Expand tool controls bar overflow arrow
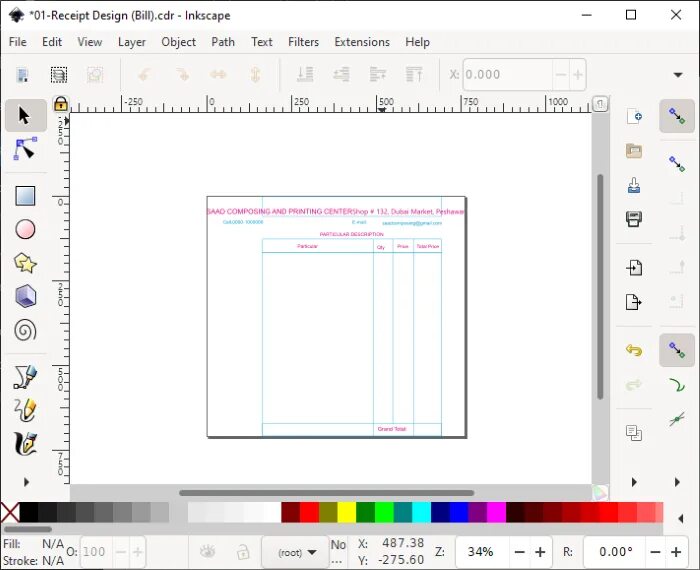 coord(678,75)
